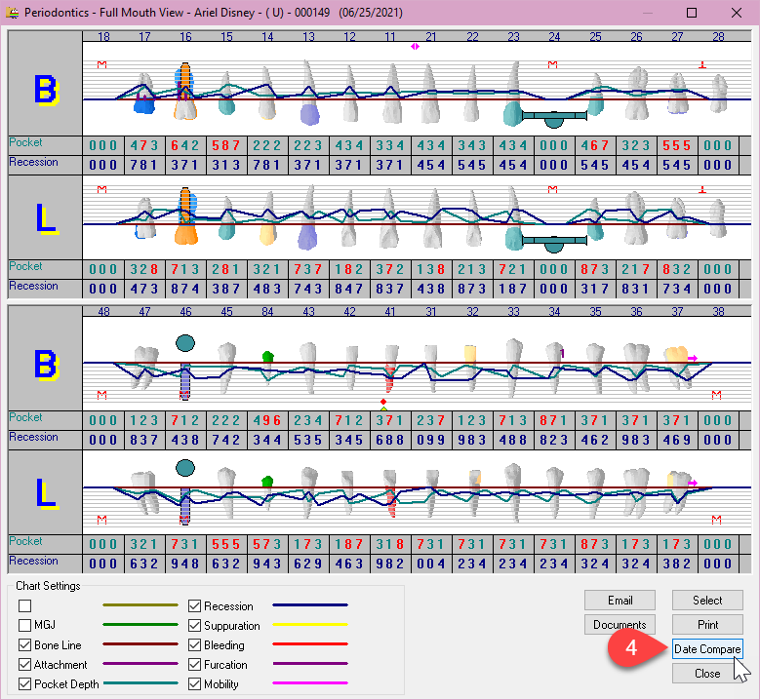Image resolution: width=760 pixels, height=700 pixels.
Task: Click the purple Attachment line swatch
Action: click(140, 663)
